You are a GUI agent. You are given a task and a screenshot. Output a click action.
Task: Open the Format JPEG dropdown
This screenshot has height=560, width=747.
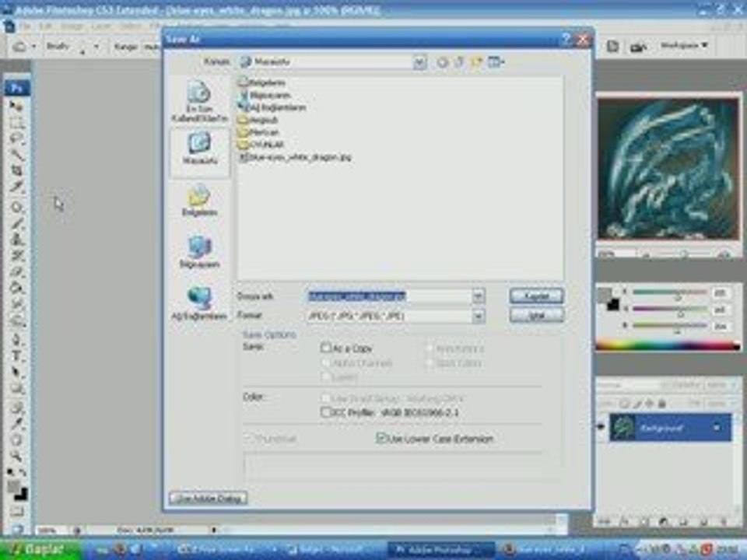point(479,316)
